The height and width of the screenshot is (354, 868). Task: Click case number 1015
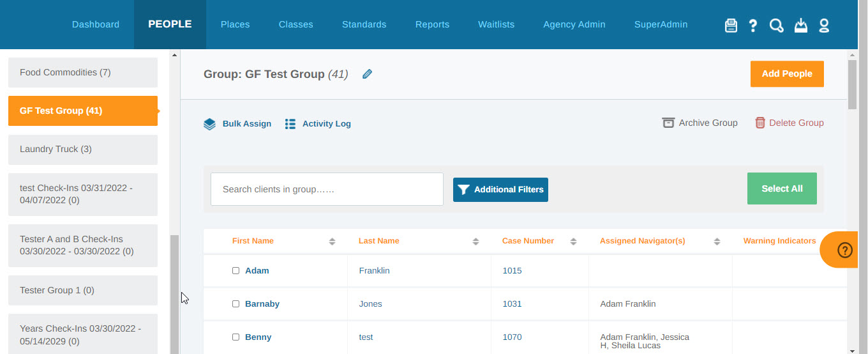coord(512,271)
